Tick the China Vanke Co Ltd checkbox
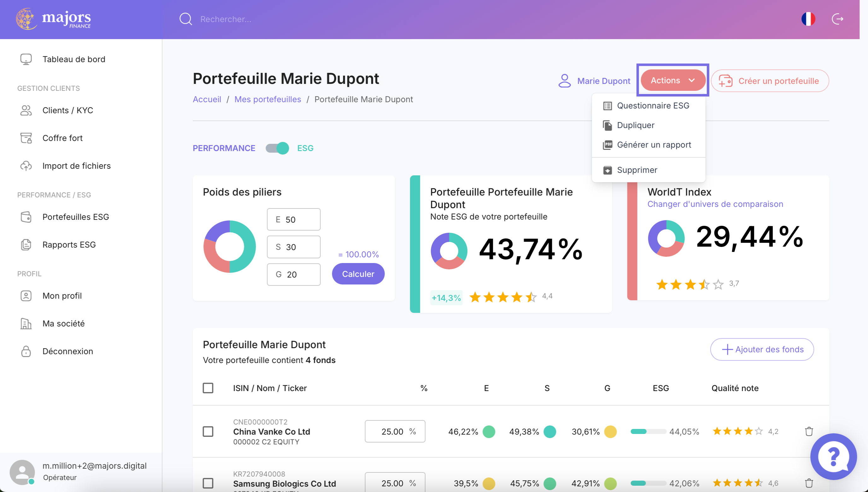Screen dimensions: 868x492 click(208, 431)
